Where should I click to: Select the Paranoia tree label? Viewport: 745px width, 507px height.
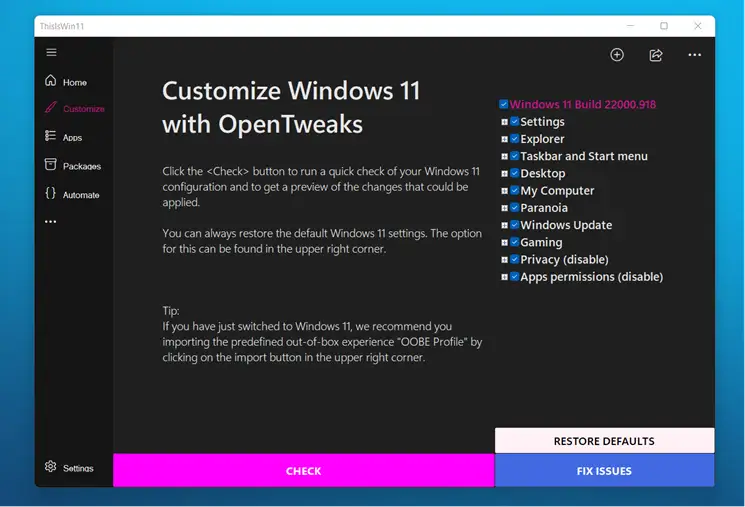pos(544,208)
